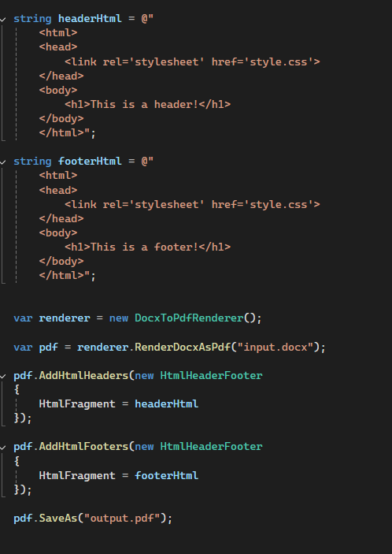
Task: Collapse the footerHtml string declaration fold
Action: point(3,162)
